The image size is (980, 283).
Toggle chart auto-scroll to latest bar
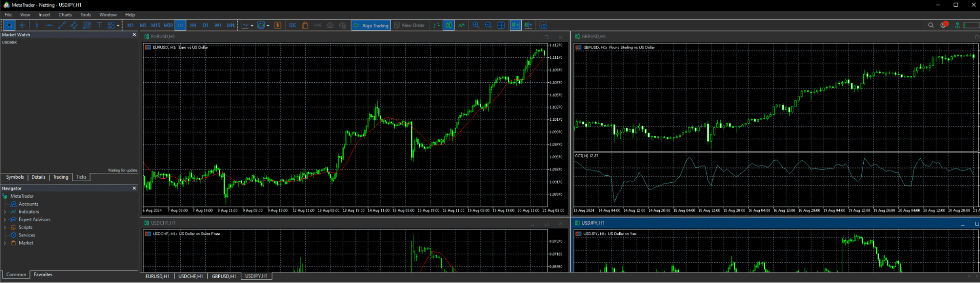(x=515, y=25)
